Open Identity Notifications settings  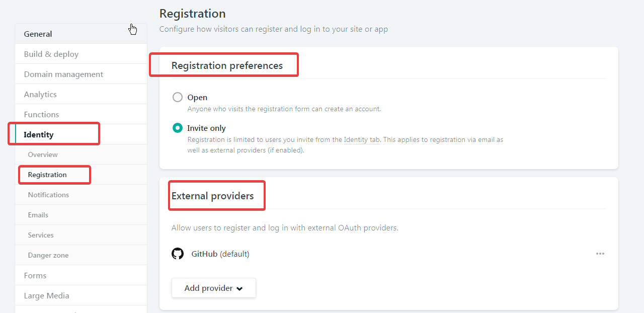point(81,195)
